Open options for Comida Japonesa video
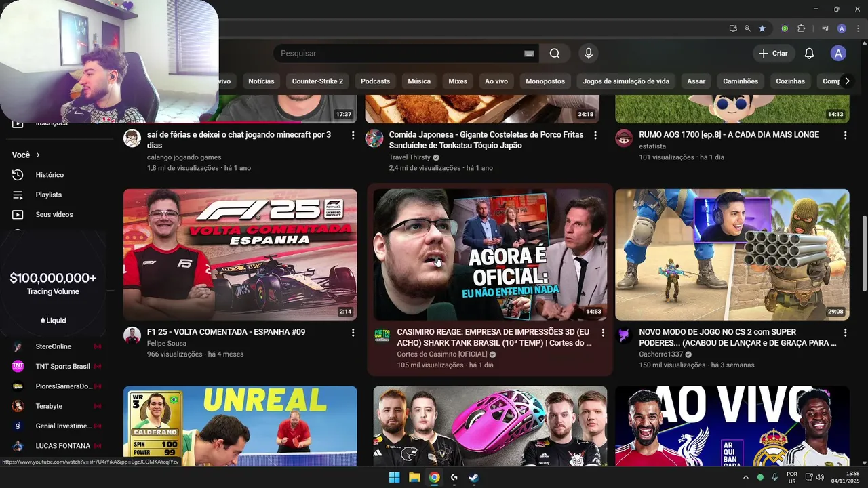This screenshot has width=868, height=488. (595, 136)
